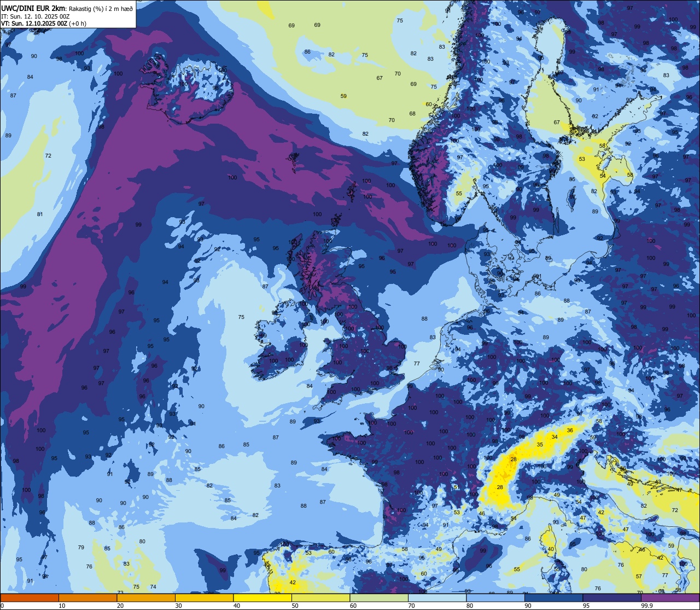Click the legend tick label 10

(x=62, y=606)
